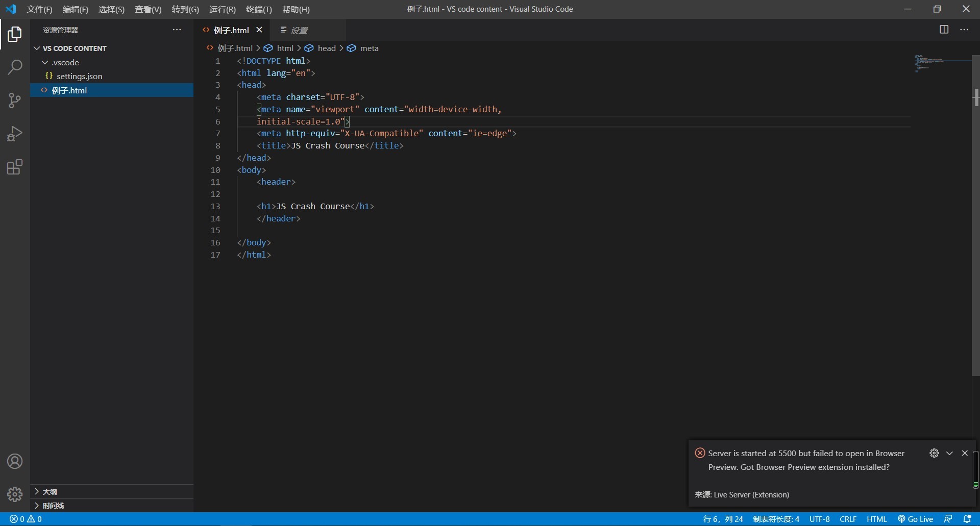The width and height of the screenshot is (980, 526).
Task: Open the 查看(V) menu
Action: coord(148,9)
